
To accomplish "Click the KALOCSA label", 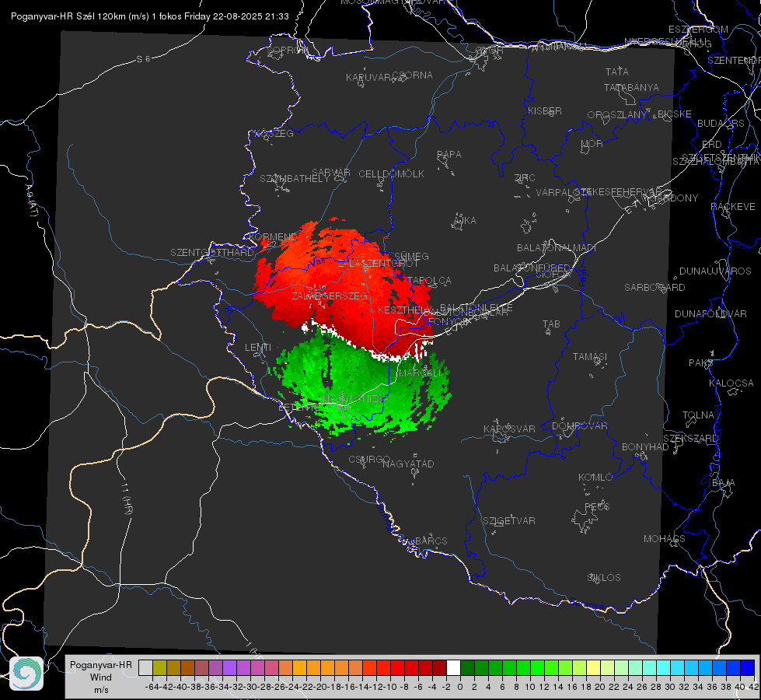I will tap(731, 383).
